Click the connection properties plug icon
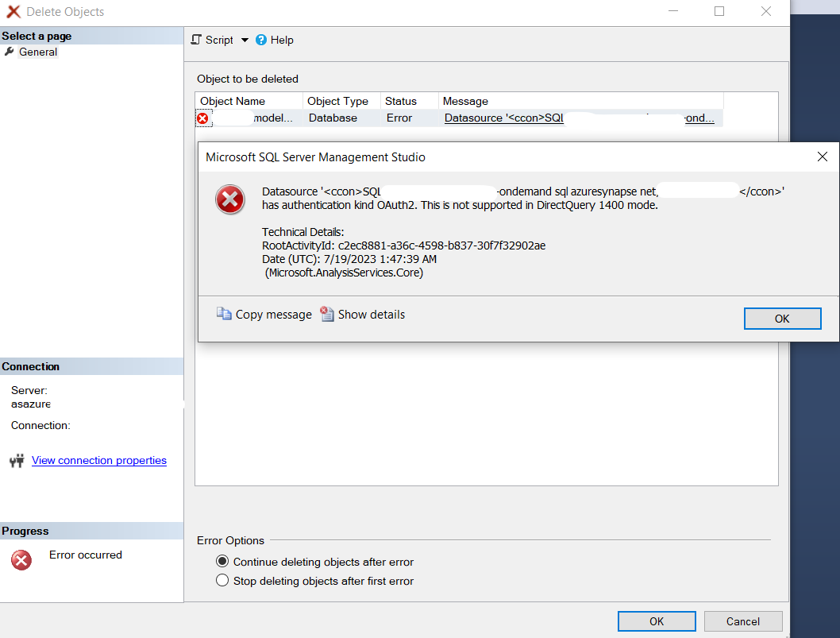Screen dimensions: 840x638 tap(17, 460)
